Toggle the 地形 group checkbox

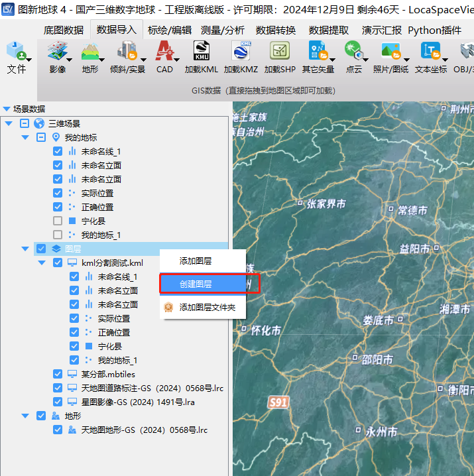(x=41, y=416)
